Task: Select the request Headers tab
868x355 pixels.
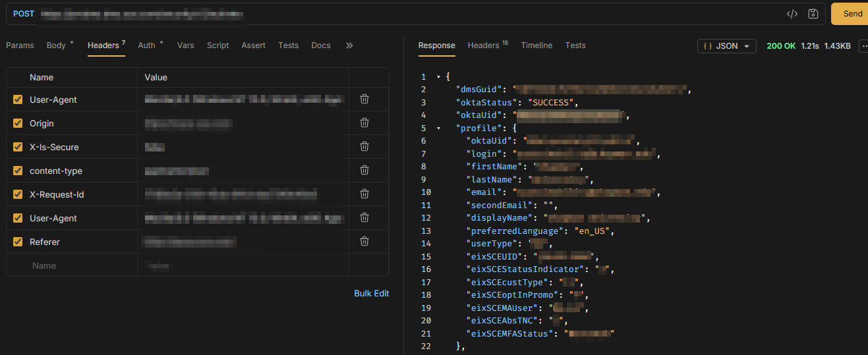Action: point(106,45)
